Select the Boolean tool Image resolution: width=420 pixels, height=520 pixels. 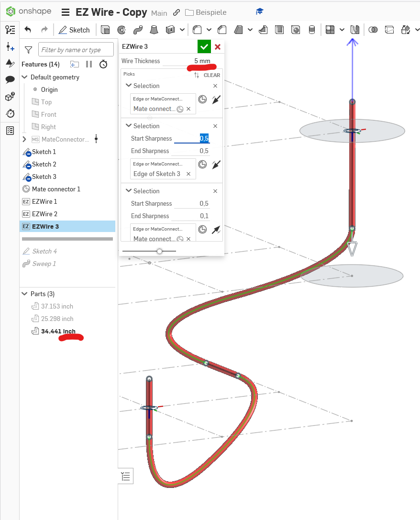click(x=373, y=30)
